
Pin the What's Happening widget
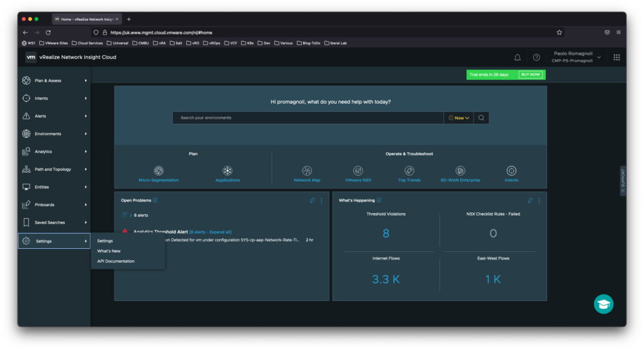coord(530,200)
